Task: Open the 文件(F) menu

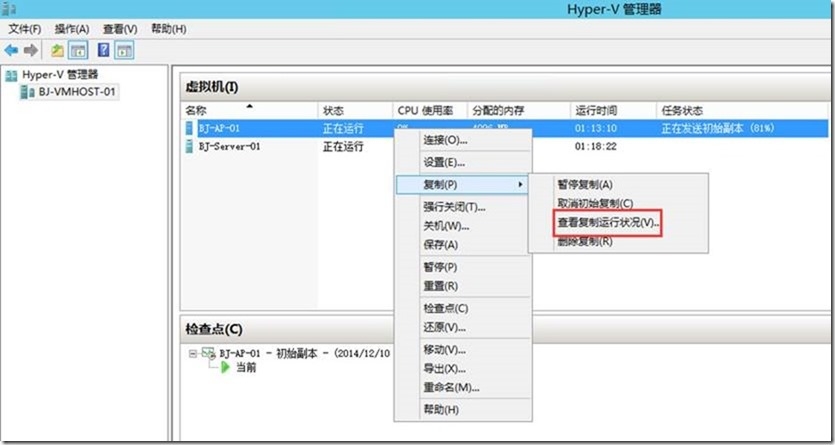Action: [24, 29]
